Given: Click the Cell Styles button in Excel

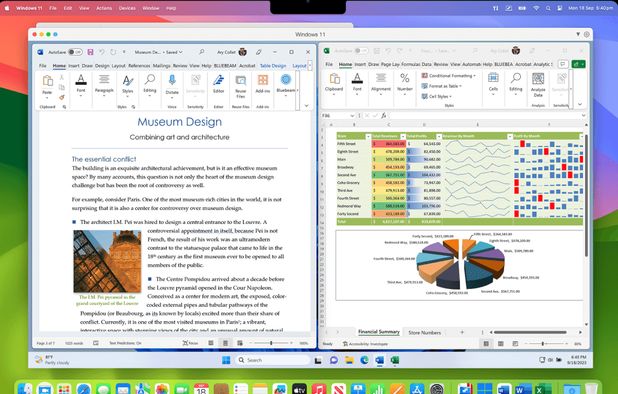Looking at the screenshot, I should tap(437, 96).
